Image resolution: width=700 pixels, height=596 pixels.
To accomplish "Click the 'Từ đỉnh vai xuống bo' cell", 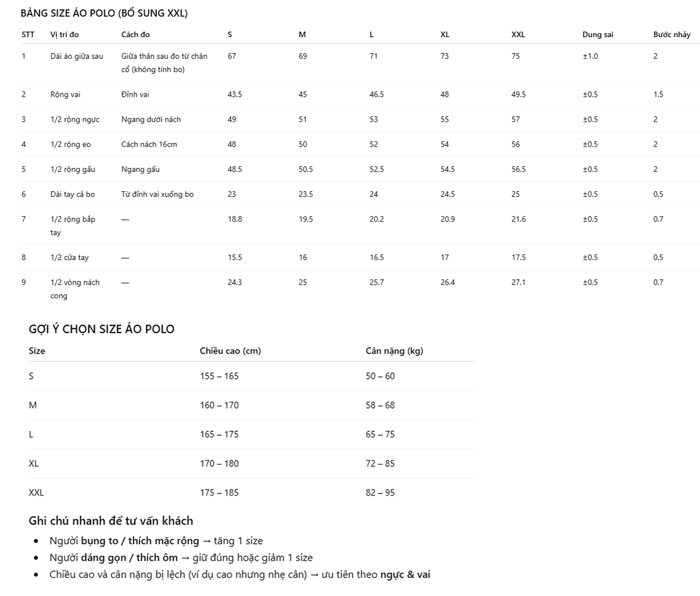I will pyautogui.click(x=157, y=194).
